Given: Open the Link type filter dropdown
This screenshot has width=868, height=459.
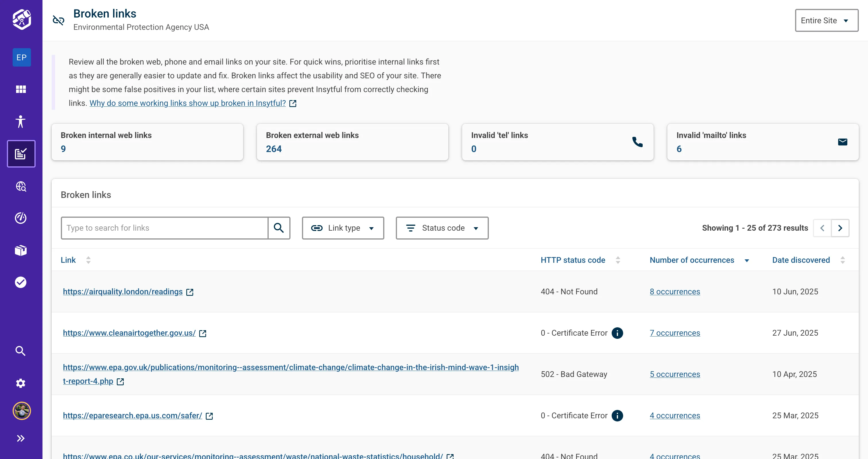Looking at the screenshot, I should coord(343,228).
